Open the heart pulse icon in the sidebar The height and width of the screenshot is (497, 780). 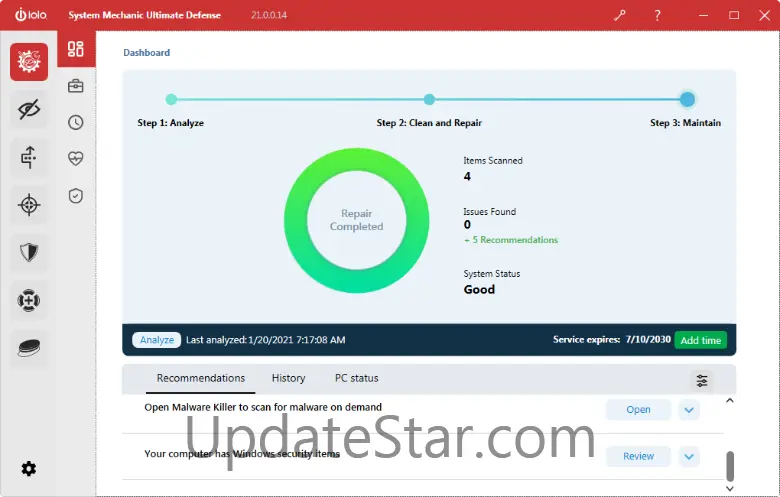[76, 159]
